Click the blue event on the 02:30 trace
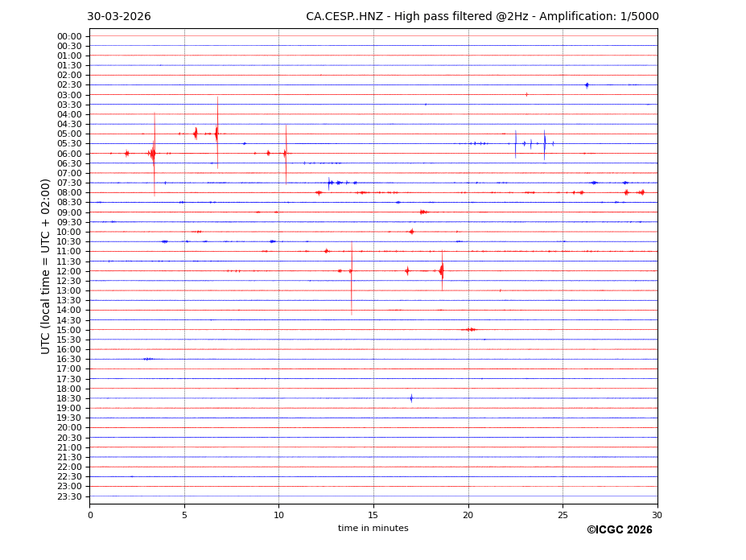Viewport: 746px width, 560px height. click(x=587, y=84)
